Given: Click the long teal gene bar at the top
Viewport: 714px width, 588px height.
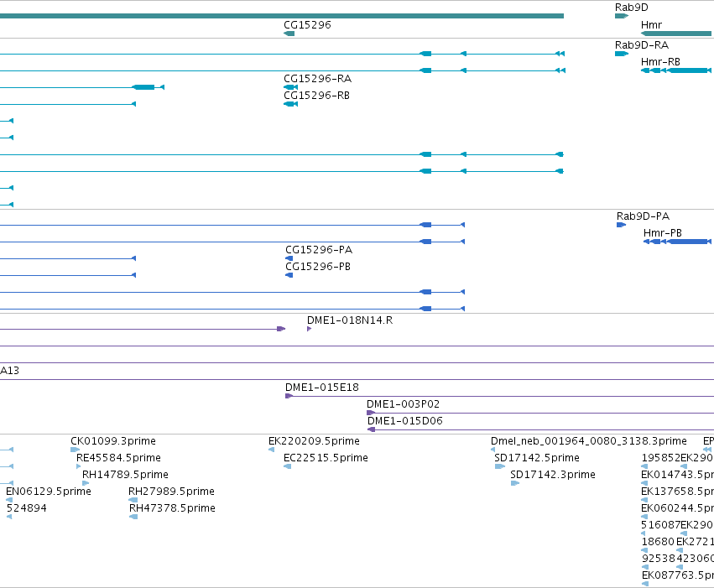Looking at the screenshot, I should coord(282,16).
